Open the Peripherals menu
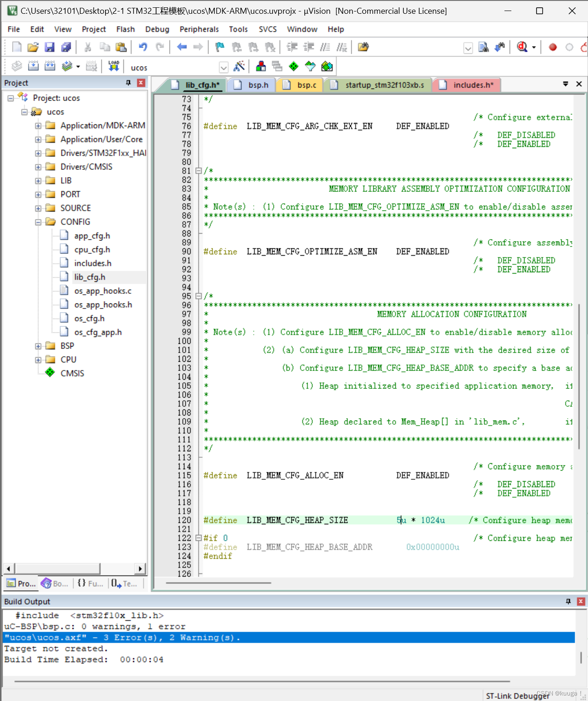The height and width of the screenshot is (701, 588). point(199,29)
